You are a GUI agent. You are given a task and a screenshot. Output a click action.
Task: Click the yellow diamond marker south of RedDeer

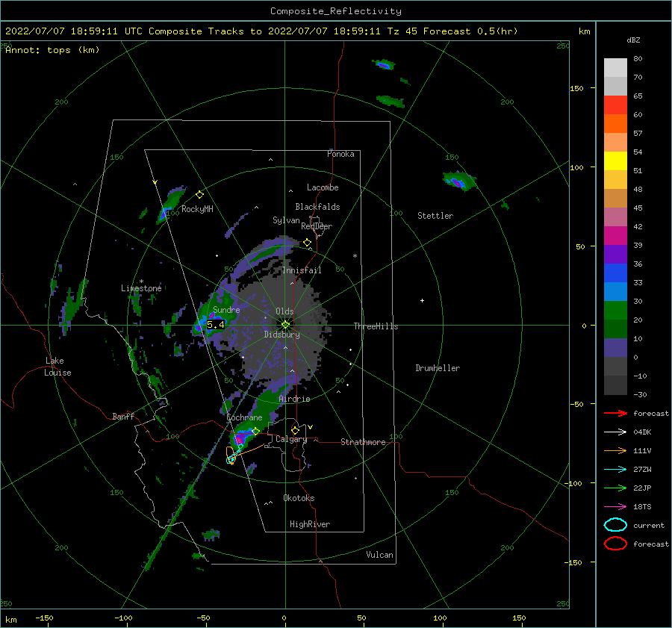point(308,243)
